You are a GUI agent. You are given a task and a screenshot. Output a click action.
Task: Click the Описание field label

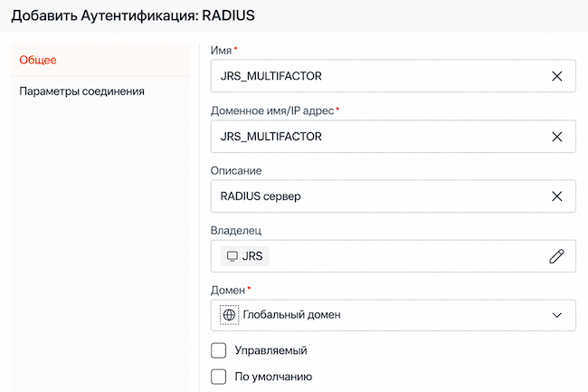[x=236, y=171]
